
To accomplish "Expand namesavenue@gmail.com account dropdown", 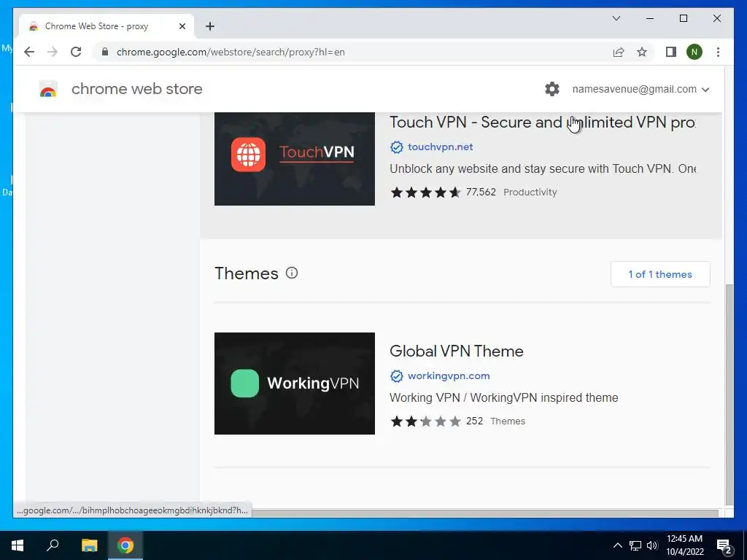I will (x=640, y=89).
